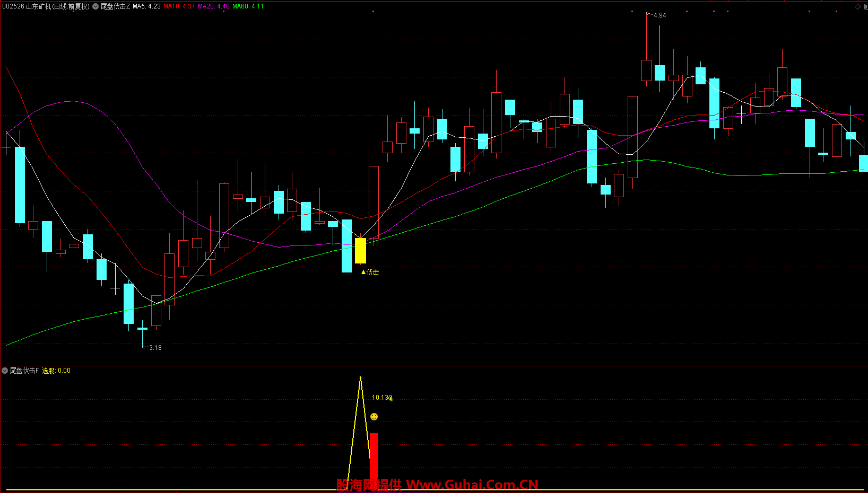The height and width of the screenshot is (493, 868).
Task: Select the MA10: 4.37 label
Action: (x=179, y=6)
